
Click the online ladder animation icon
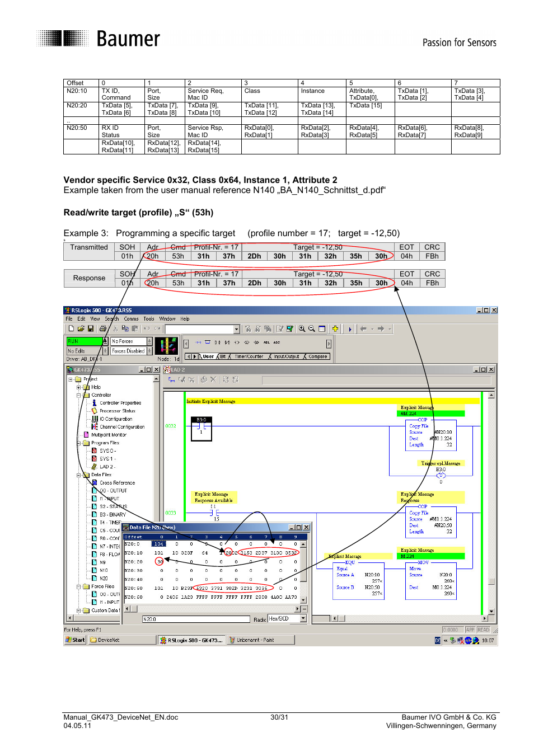tap(166, 345)
